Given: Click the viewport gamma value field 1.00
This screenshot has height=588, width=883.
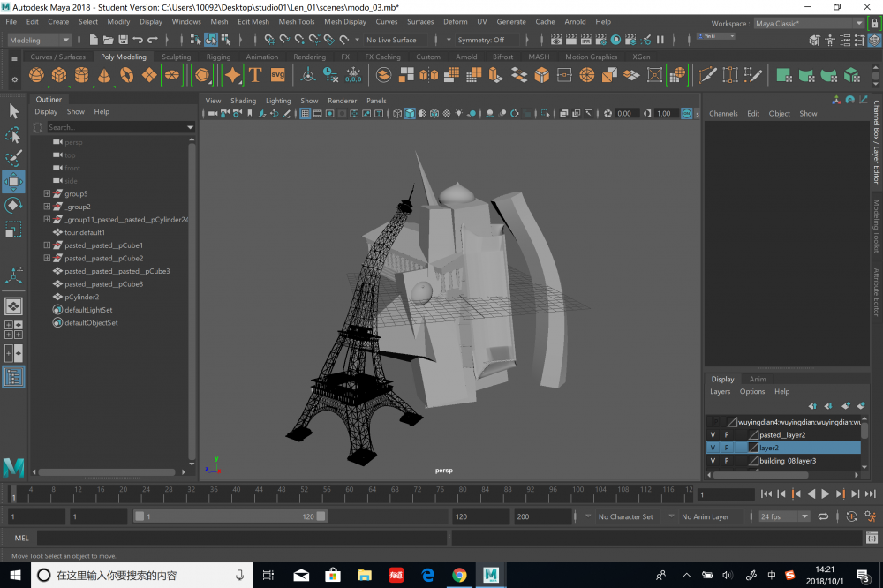Looking at the screenshot, I should tap(665, 114).
